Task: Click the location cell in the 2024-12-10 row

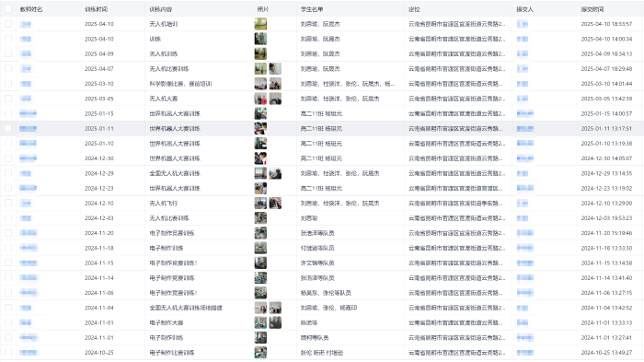Action: tap(455, 203)
